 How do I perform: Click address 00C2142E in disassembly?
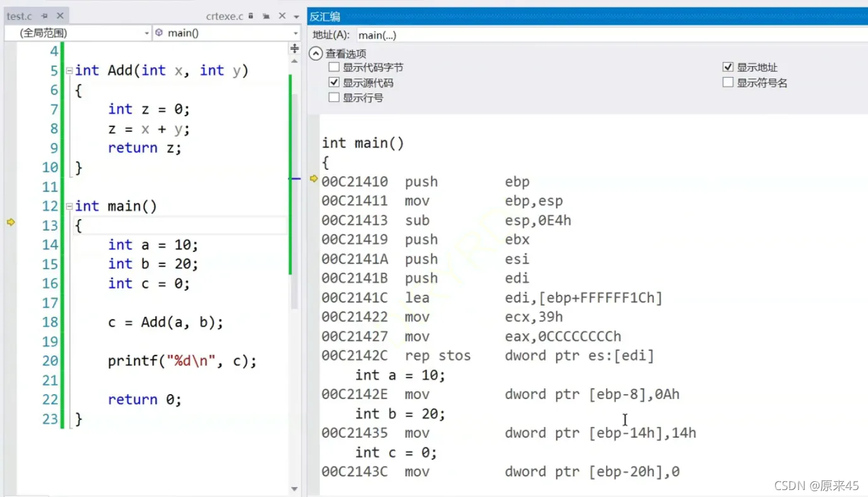(x=355, y=395)
